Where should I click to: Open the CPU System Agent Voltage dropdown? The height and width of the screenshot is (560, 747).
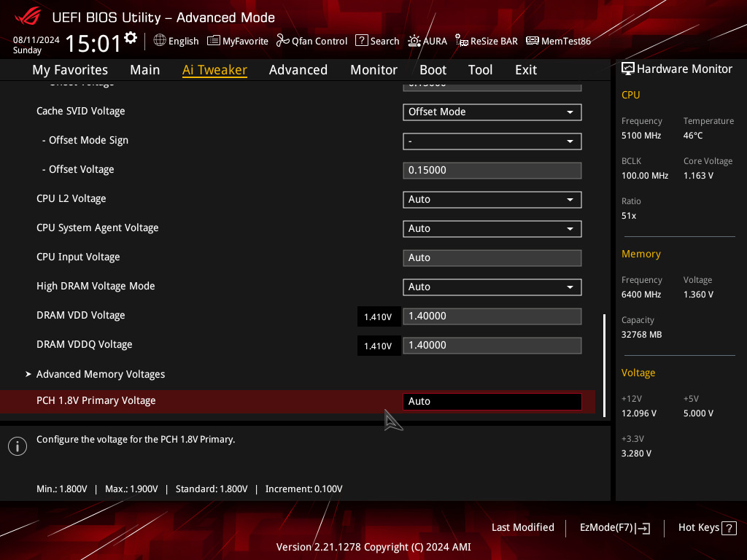coord(492,228)
